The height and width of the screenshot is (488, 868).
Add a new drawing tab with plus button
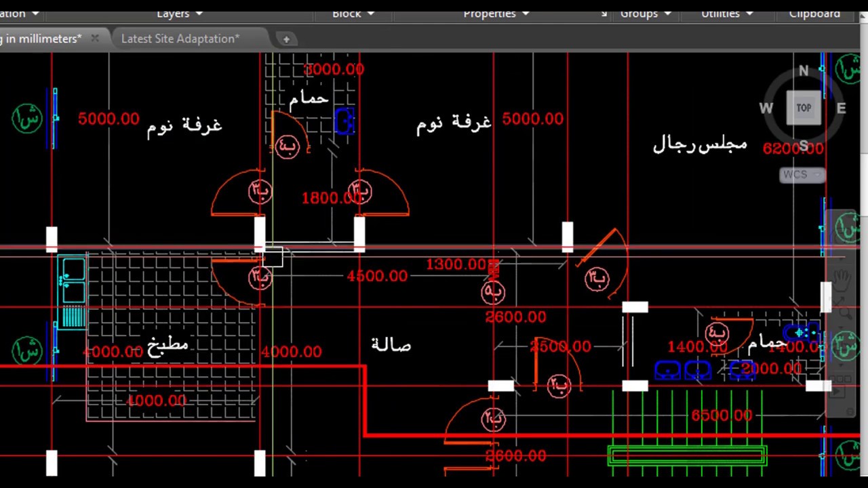286,39
